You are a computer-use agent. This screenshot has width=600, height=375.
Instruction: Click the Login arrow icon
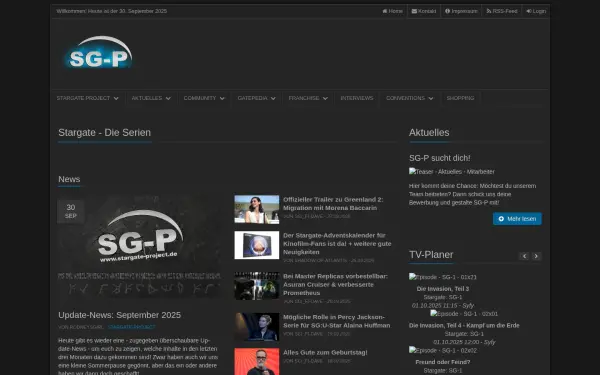pos(528,11)
